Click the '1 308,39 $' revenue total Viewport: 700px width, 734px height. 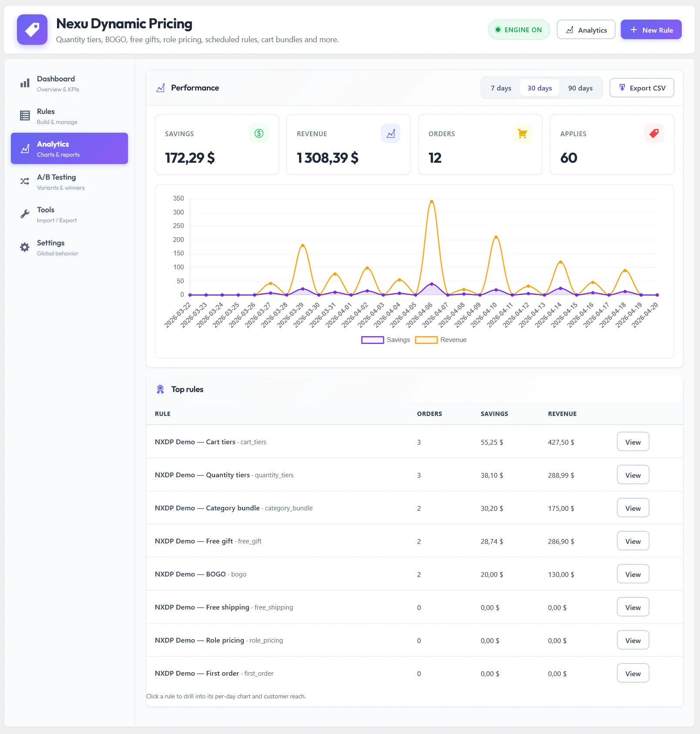327,158
